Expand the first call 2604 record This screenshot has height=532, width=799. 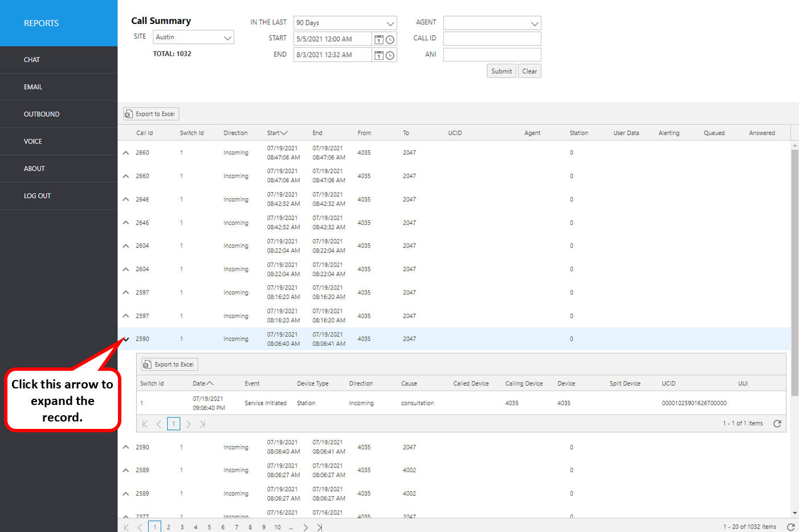tap(126, 246)
